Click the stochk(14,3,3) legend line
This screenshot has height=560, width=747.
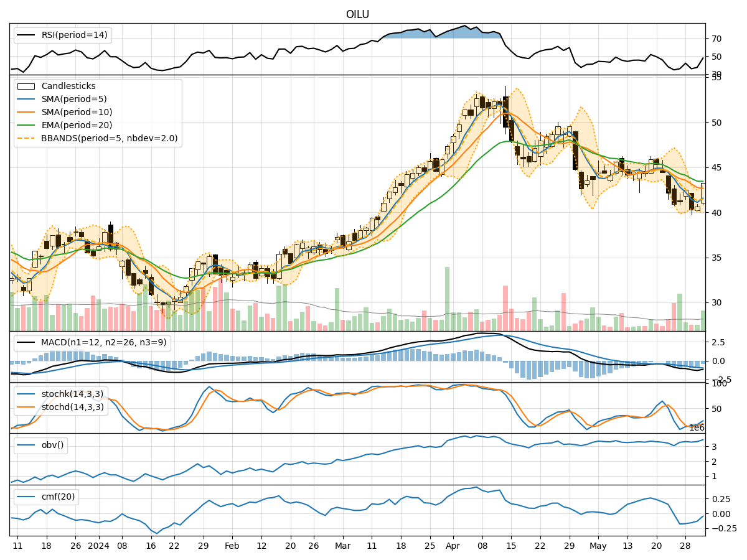point(26,394)
